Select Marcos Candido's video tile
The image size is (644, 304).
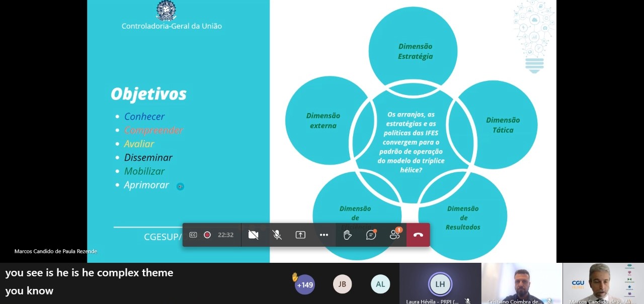(603, 283)
